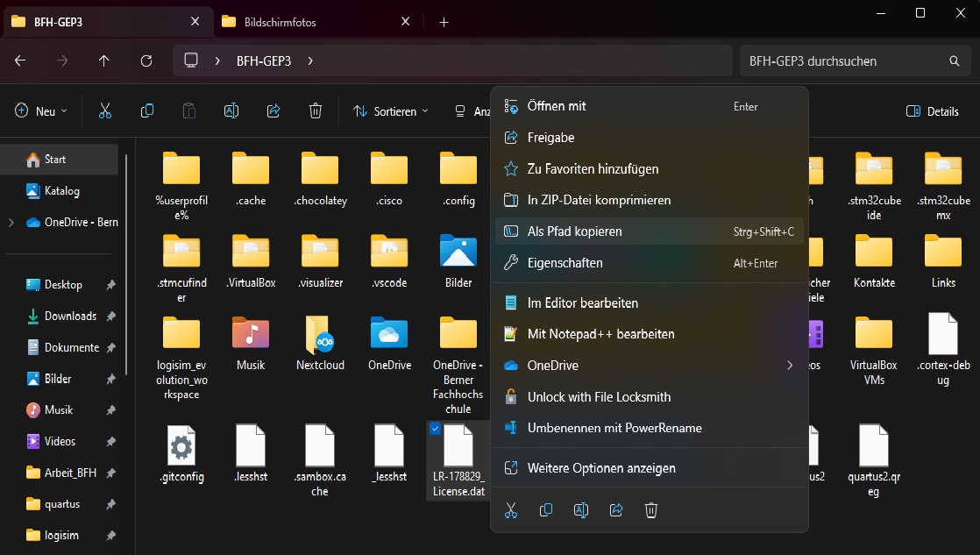Click Share icon at context menu bottom
This screenshot has width=980, height=555.
pyautogui.click(x=616, y=510)
